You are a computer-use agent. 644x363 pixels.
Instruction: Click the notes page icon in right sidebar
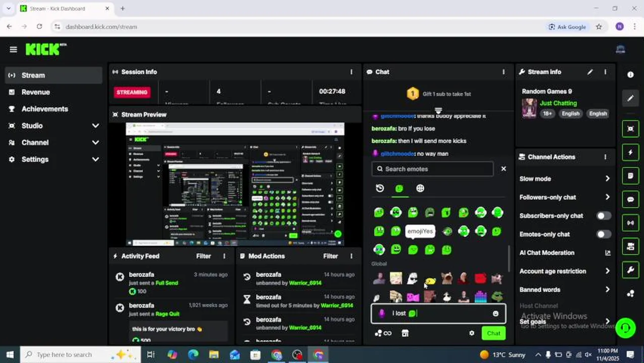click(x=630, y=176)
